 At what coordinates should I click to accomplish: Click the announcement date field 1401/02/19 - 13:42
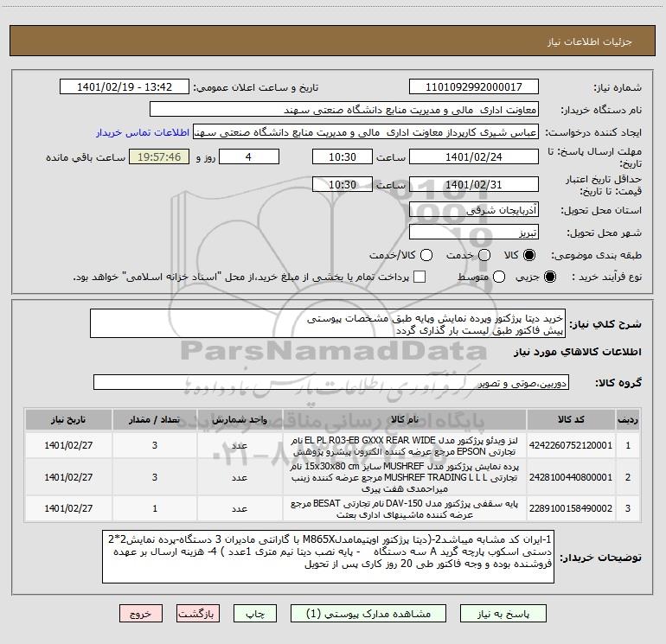tap(125, 87)
